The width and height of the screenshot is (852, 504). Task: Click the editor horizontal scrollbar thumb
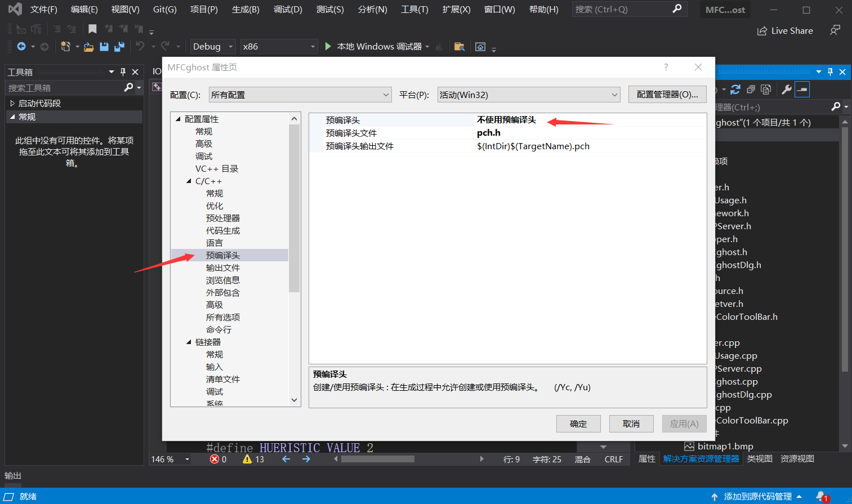pyautogui.click(x=378, y=459)
